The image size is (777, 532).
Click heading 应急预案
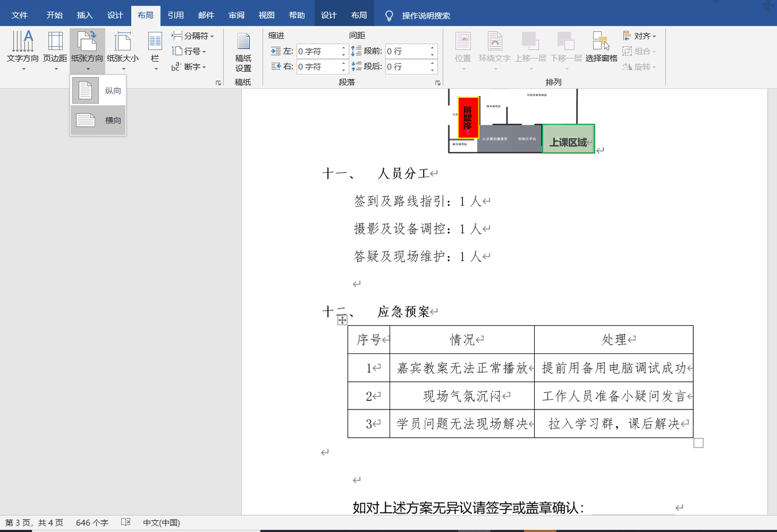pyautogui.click(x=403, y=312)
